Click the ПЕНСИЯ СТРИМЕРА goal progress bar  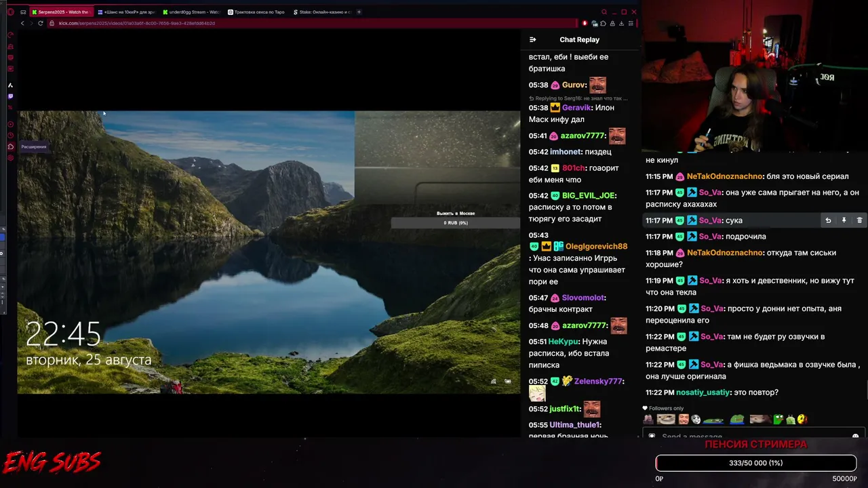pyautogui.click(x=756, y=463)
